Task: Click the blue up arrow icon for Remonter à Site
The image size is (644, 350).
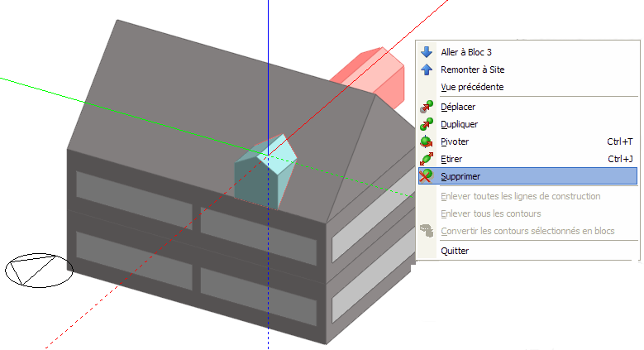Action: click(x=427, y=70)
